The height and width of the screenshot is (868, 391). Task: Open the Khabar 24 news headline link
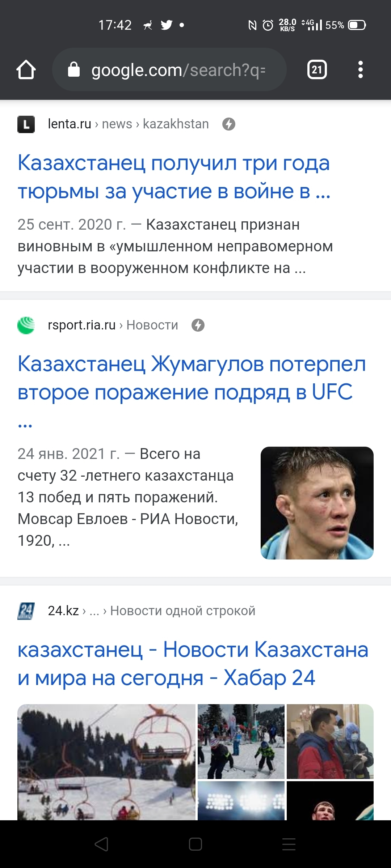point(193,664)
